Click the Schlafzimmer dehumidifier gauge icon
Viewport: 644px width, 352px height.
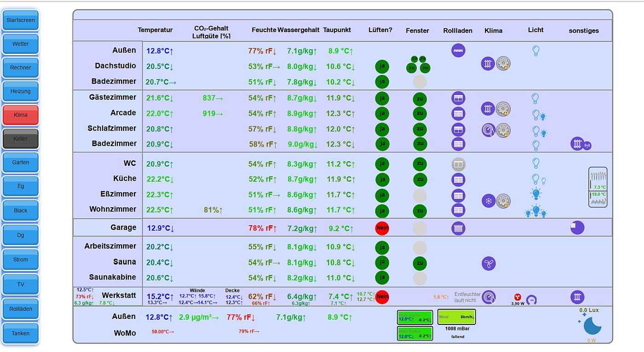pos(489,130)
